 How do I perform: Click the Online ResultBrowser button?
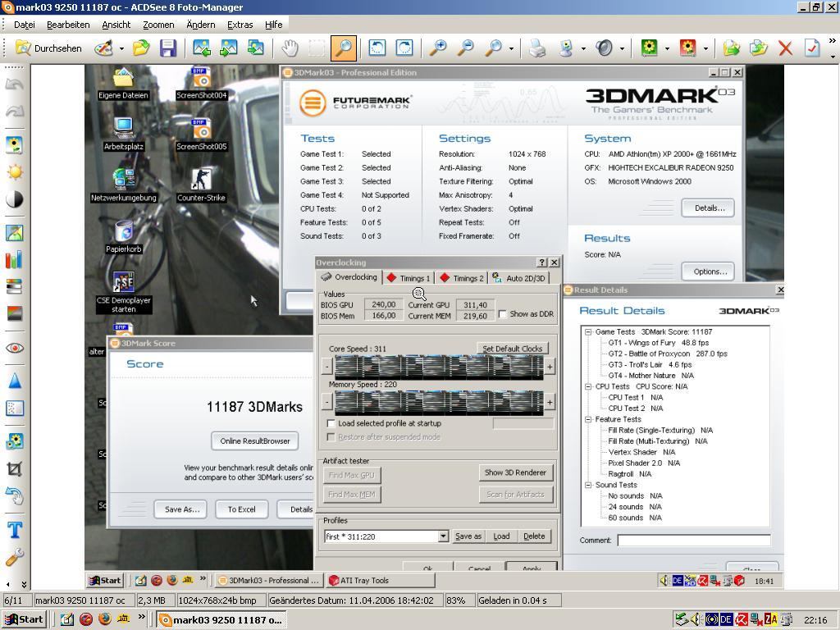[254, 441]
